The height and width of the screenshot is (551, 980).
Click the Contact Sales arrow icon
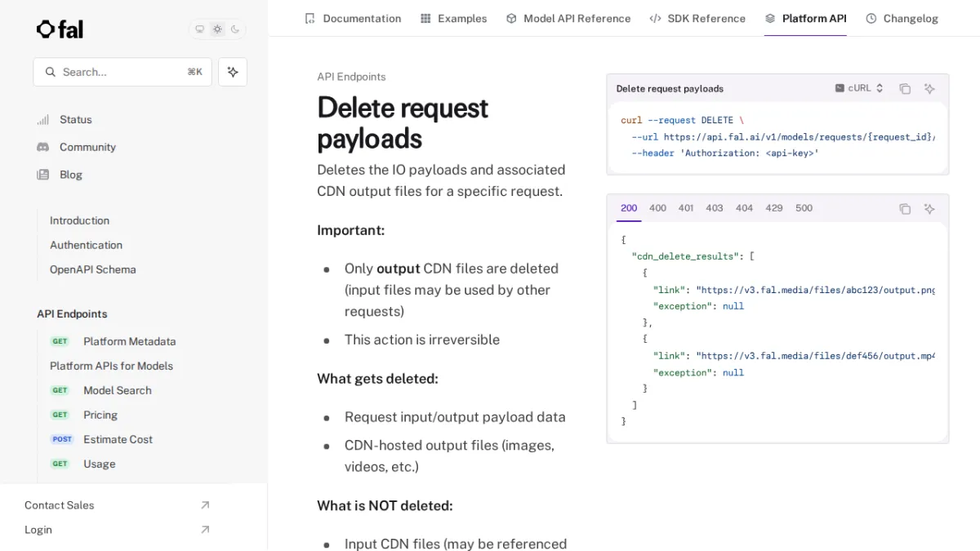point(205,505)
